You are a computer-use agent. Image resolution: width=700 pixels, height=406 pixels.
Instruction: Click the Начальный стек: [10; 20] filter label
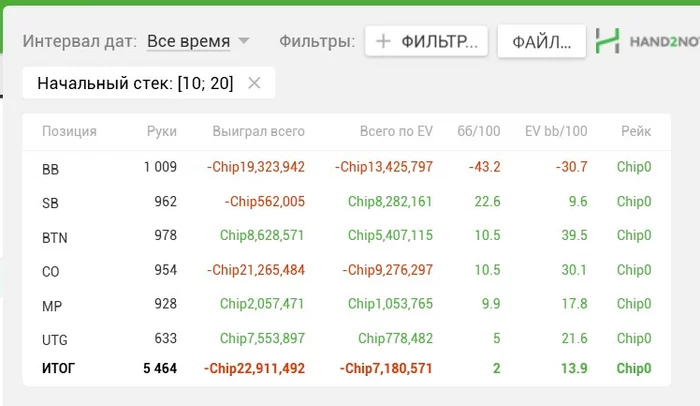click(x=135, y=83)
